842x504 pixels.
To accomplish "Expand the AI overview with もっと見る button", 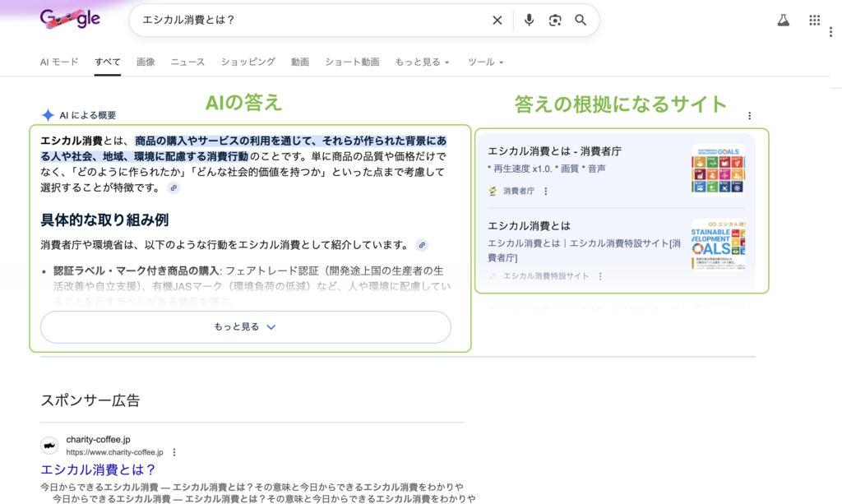I will 245,326.
